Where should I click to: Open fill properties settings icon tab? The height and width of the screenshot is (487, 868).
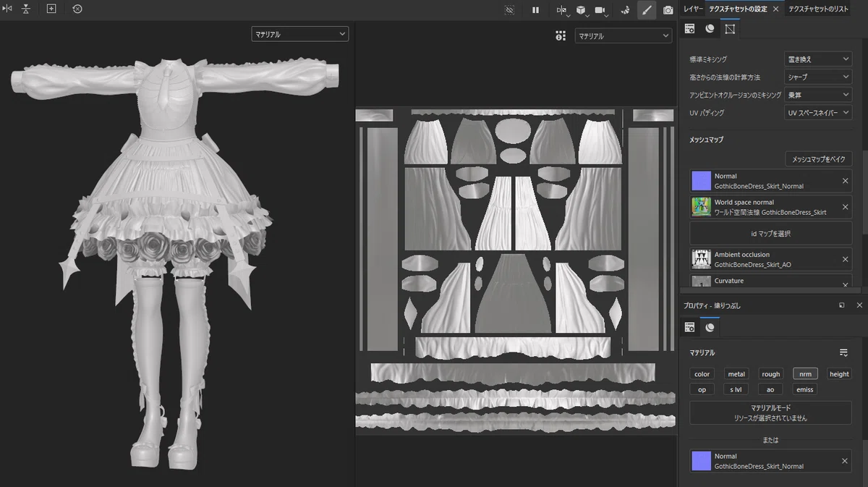tap(689, 328)
